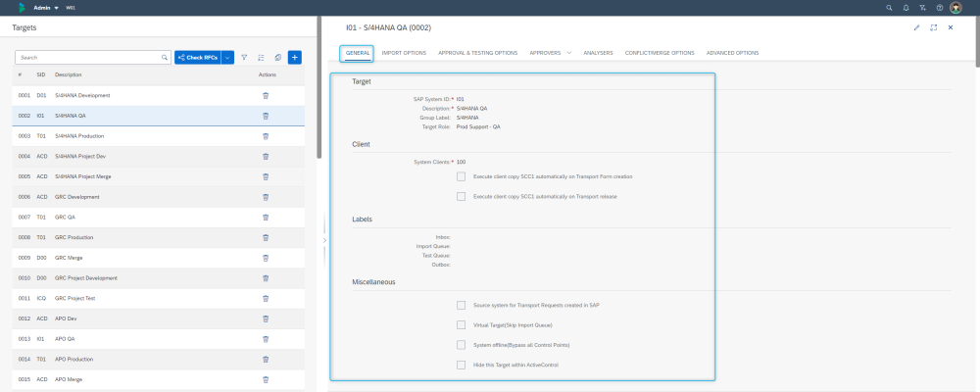Expand the Check RFCs dropdown arrow
Image resolution: width=980 pixels, height=392 pixels.
(227, 58)
